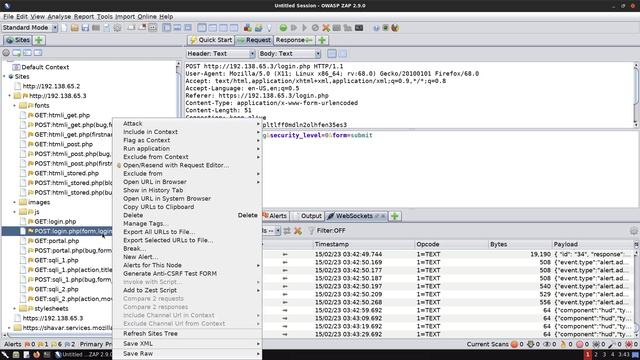Click the Open Session folder icon
The width and height of the screenshot is (640, 360).
(75, 28)
